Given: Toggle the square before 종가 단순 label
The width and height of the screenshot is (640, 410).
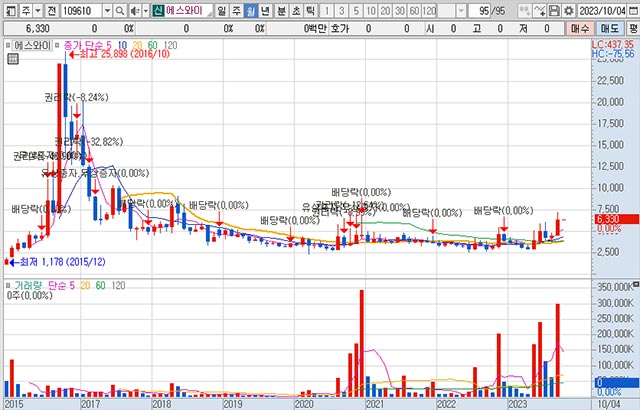Looking at the screenshot, I should pyautogui.click(x=57, y=45).
